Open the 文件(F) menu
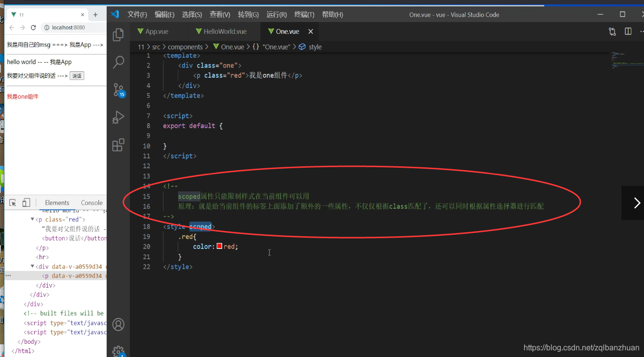644x357 pixels. click(137, 15)
